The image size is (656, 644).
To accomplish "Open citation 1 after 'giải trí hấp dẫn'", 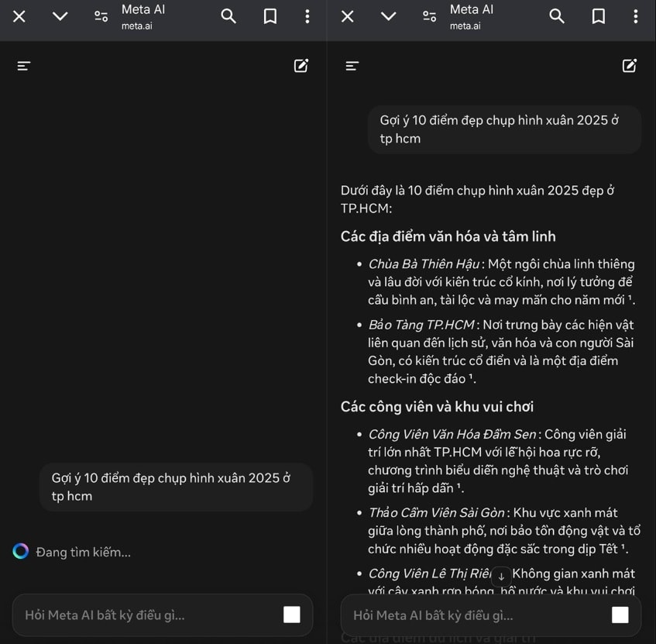I will [459, 487].
